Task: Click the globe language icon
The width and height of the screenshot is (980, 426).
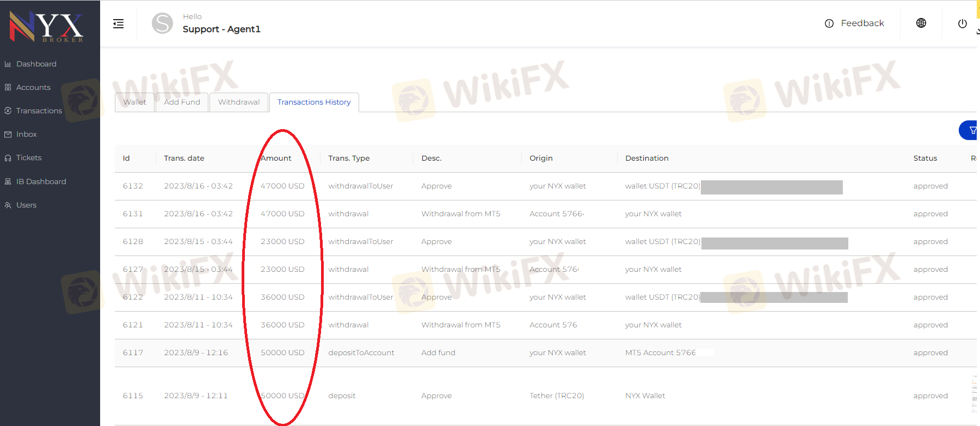Action: click(921, 23)
